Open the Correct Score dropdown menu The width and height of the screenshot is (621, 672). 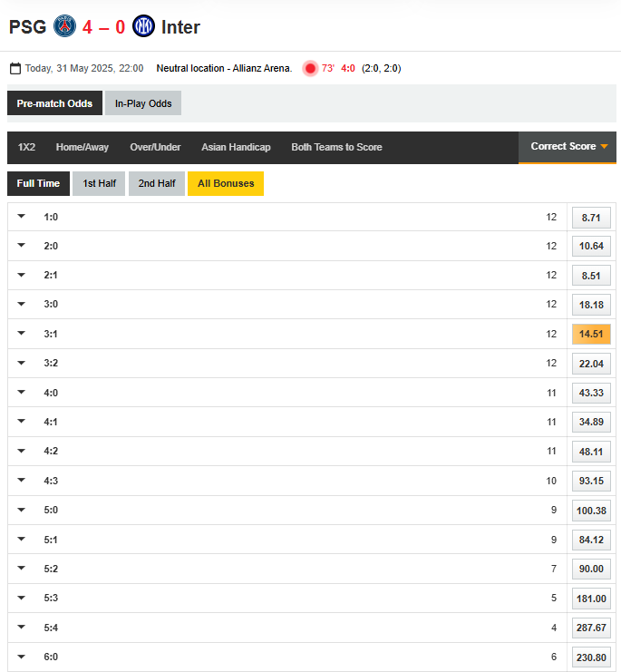pyautogui.click(x=568, y=147)
